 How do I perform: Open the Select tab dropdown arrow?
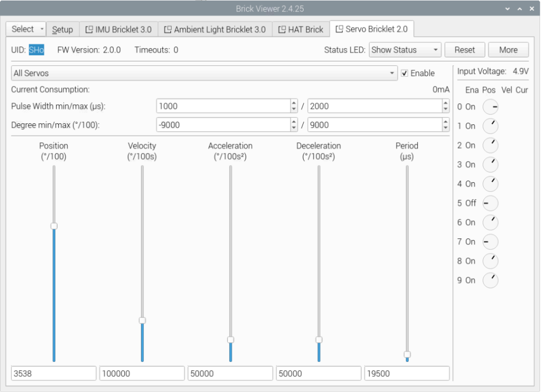[x=42, y=29]
